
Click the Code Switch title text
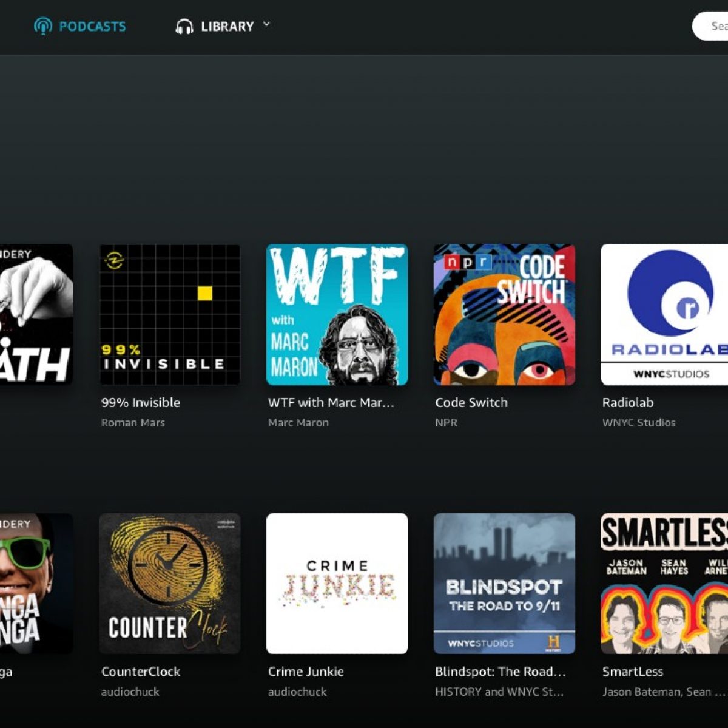471,402
